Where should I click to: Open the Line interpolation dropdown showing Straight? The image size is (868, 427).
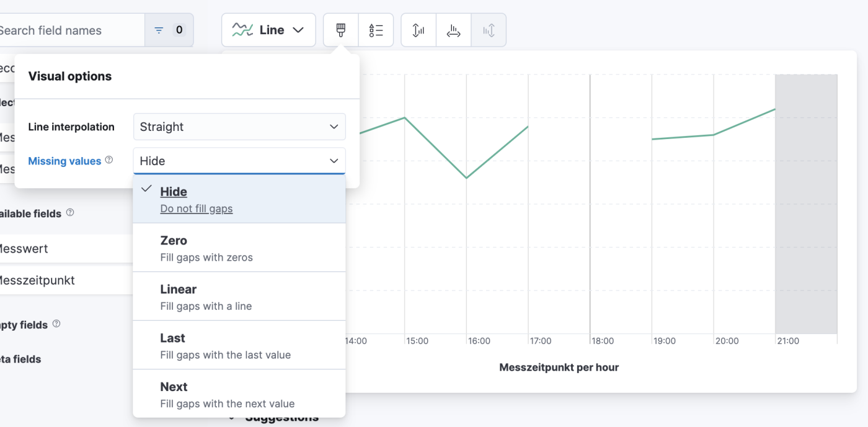pyautogui.click(x=239, y=127)
